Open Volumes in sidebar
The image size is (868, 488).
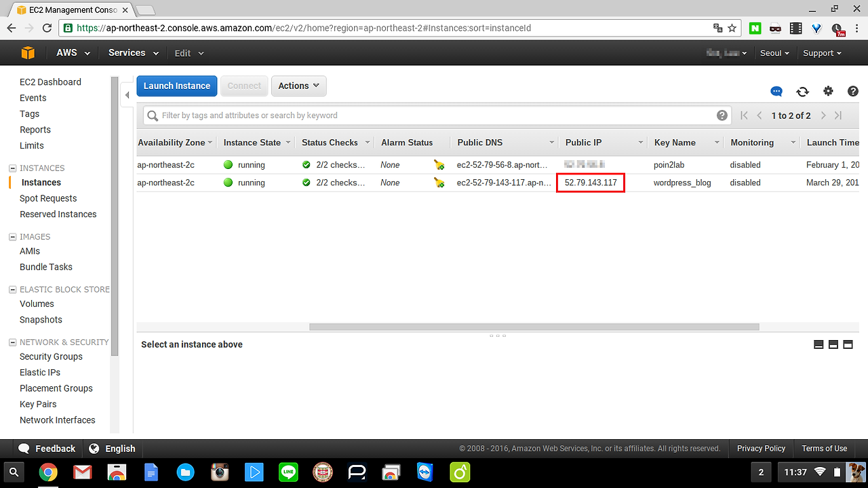point(37,304)
